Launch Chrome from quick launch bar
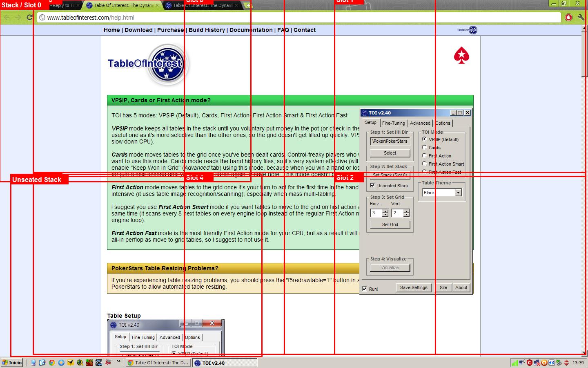The height and width of the screenshot is (368, 588). coord(52,363)
